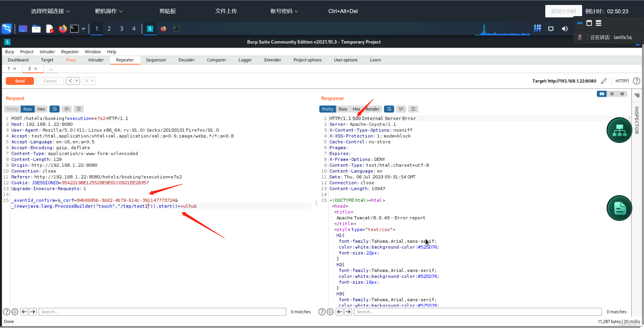The width and height of the screenshot is (644, 328).
Task: Open the volume control icon
Action: 565,29
